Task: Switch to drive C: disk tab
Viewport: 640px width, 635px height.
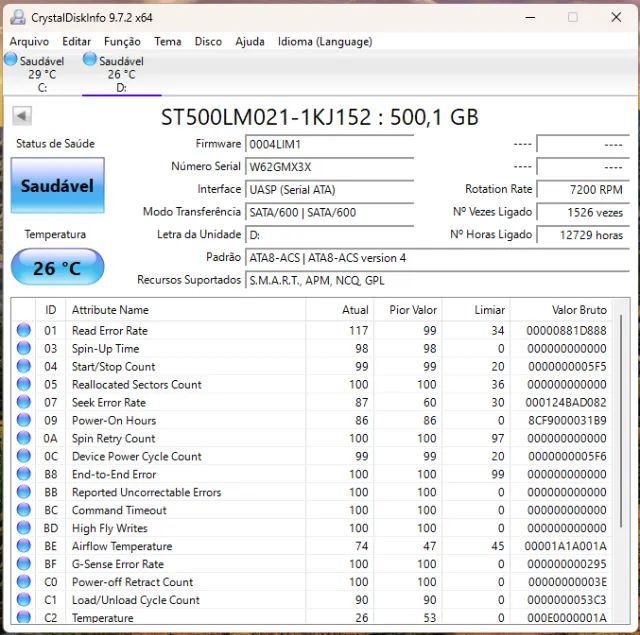Action: pyautogui.click(x=42, y=73)
